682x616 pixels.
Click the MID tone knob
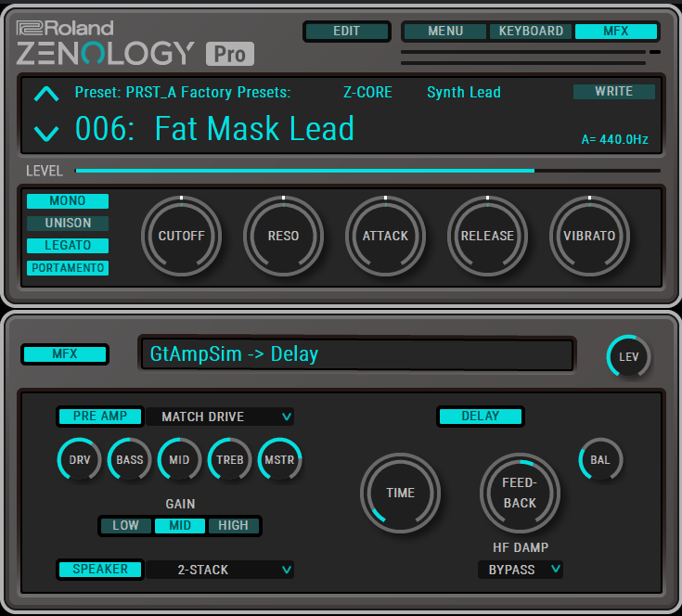(x=179, y=459)
